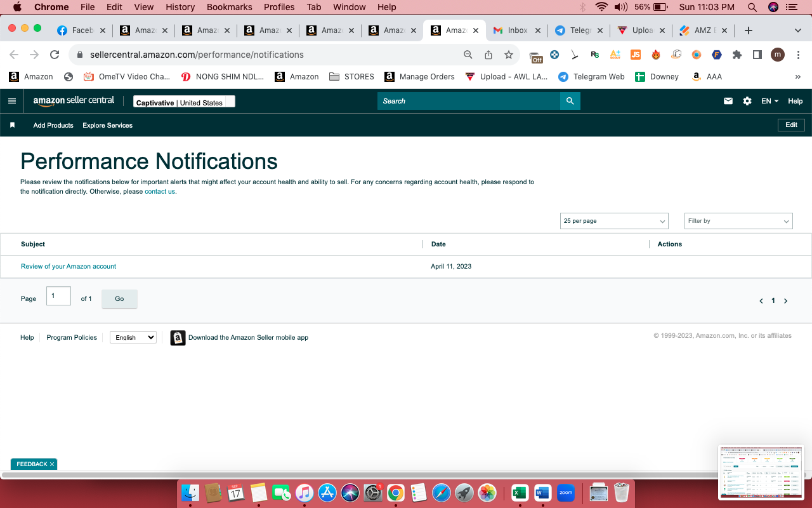Open the Wi-Fi status menu
812x508 pixels.
(601, 7)
